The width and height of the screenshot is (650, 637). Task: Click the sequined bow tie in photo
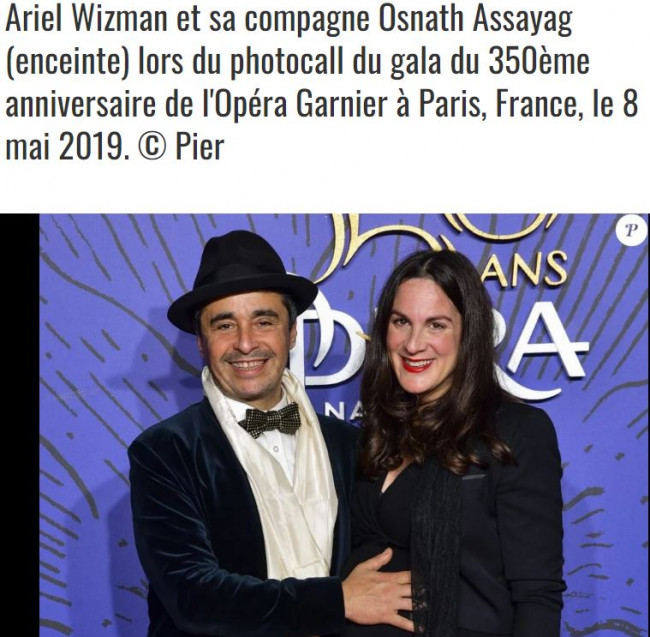(x=270, y=420)
